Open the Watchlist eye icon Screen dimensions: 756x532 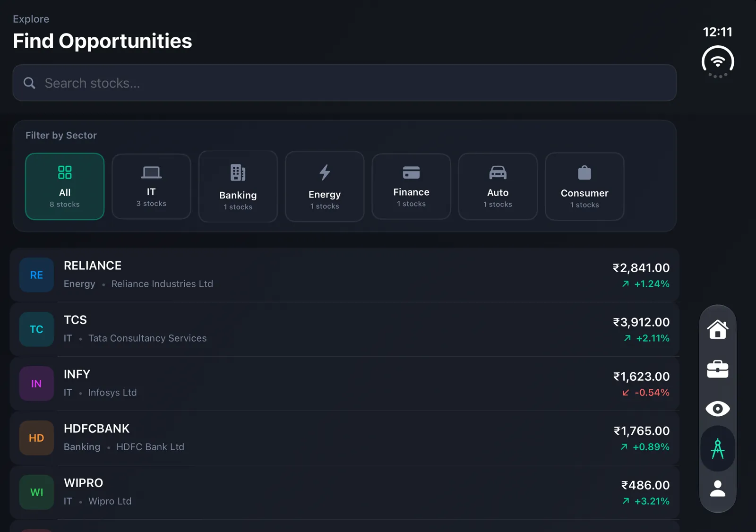pos(717,409)
